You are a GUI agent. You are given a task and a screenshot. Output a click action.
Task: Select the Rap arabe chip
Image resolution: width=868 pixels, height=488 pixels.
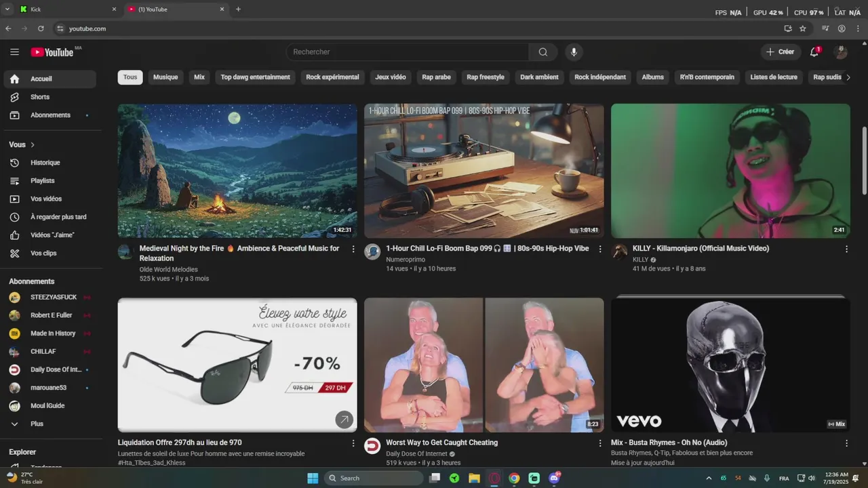pyautogui.click(x=437, y=77)
